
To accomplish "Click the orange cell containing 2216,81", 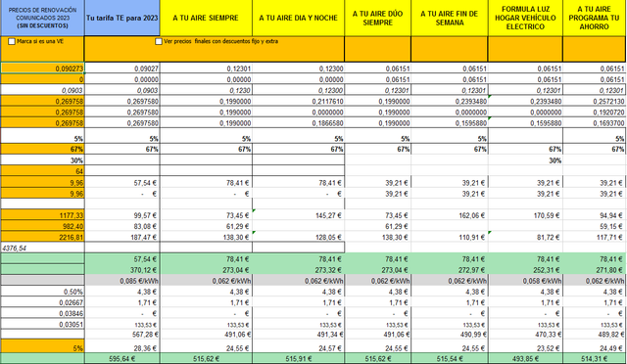I will click(x=42, y=237).
